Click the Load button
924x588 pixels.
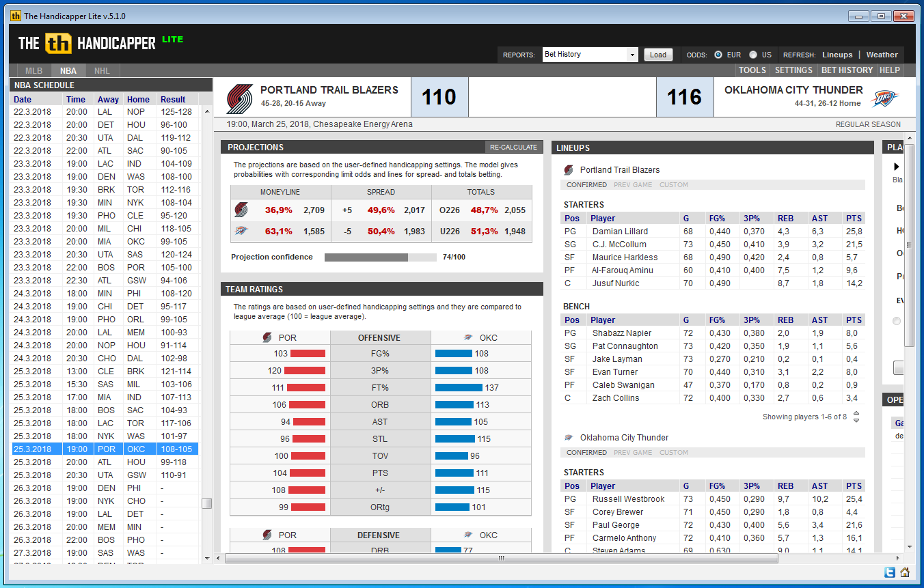click(x=658, y=55)
